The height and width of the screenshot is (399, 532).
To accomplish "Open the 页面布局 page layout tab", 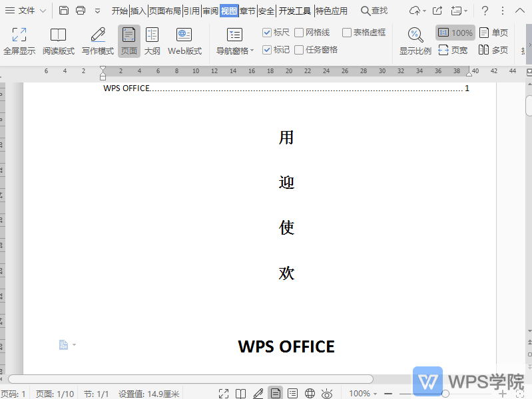I will [165, 11].
